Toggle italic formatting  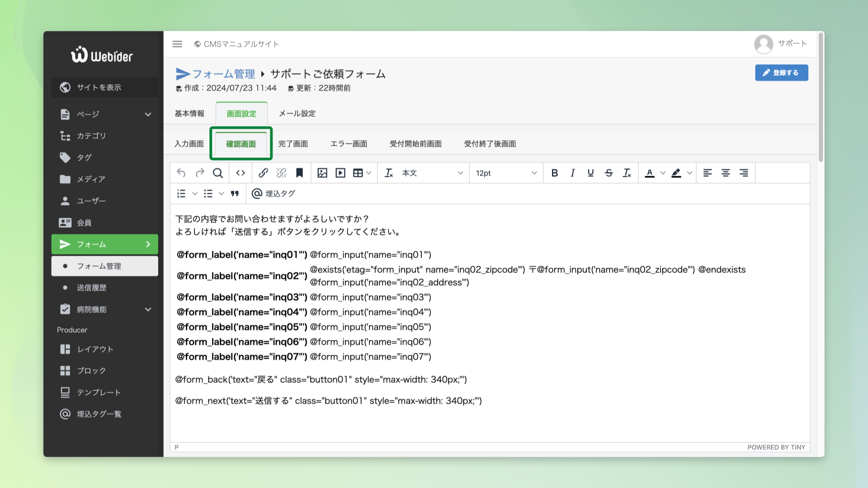pos(573,173)
